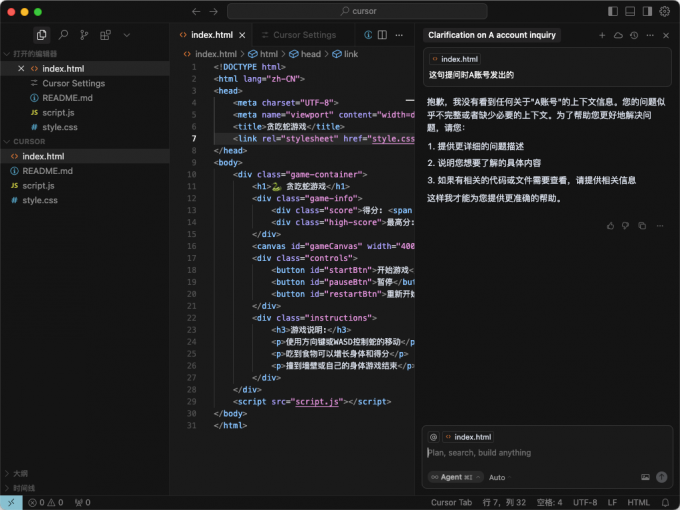Open settings gear in title bar
The image size is (680, 510).
coord(664,11)
